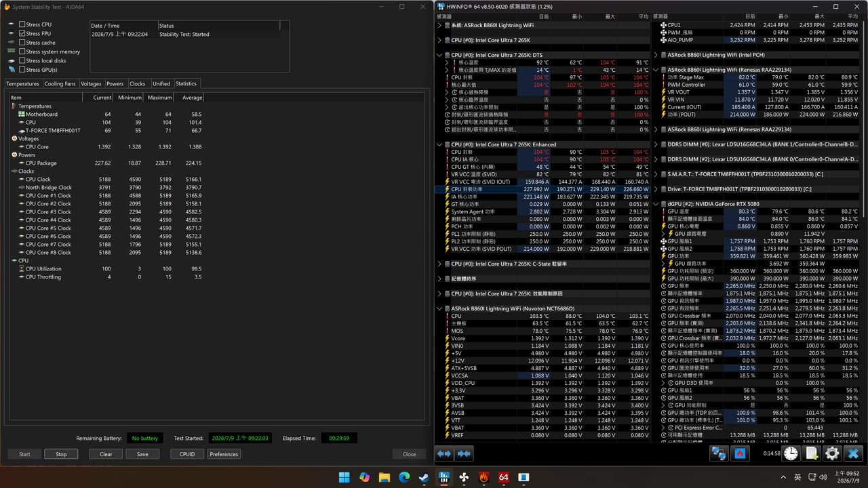
Task: Expand Intel Core Ultra 7 265K: C-State group
Action: (439, 264)
